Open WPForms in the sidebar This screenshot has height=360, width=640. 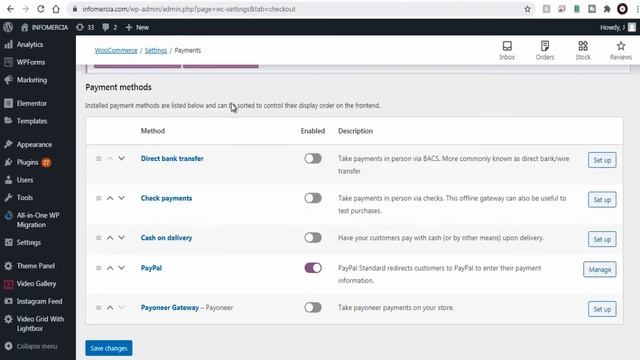coord(31,62)
